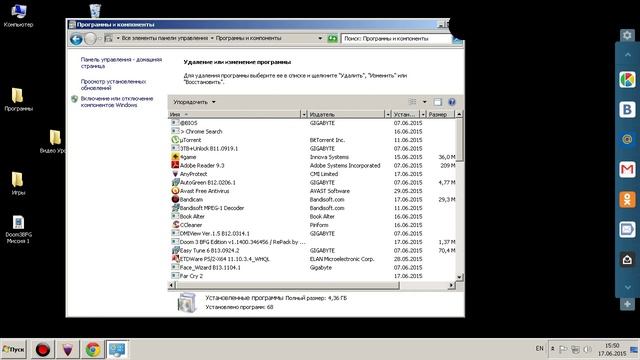Open the Компьютер desktop icon

tap(18, 16)
